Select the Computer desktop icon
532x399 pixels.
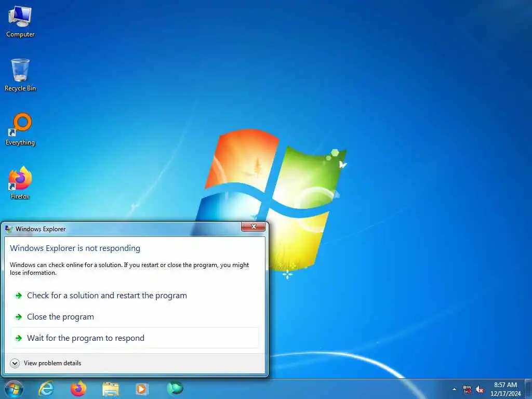click(x=20, y=22)
